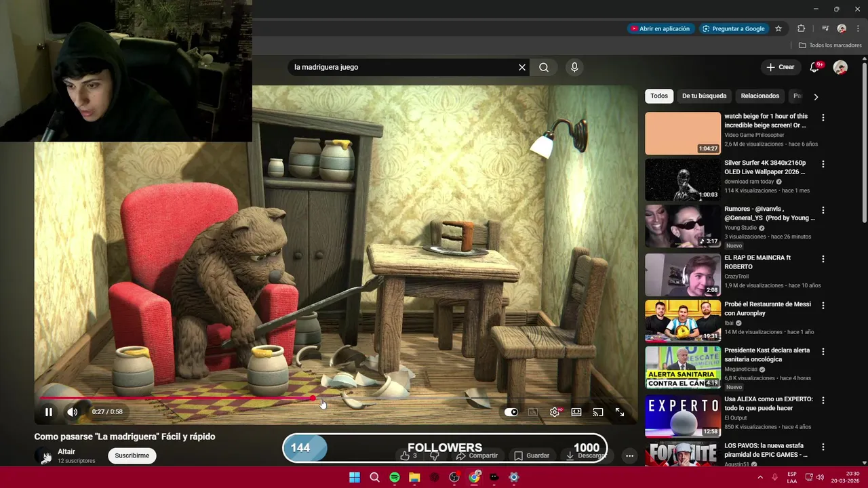
Task: Open the Windows Start menu
Action: (x=355, y=477)
